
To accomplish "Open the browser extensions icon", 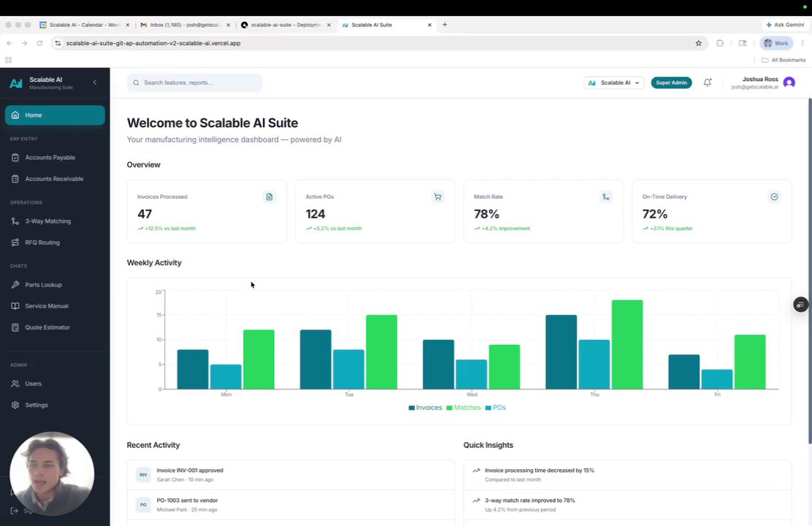I will (720, 43).
